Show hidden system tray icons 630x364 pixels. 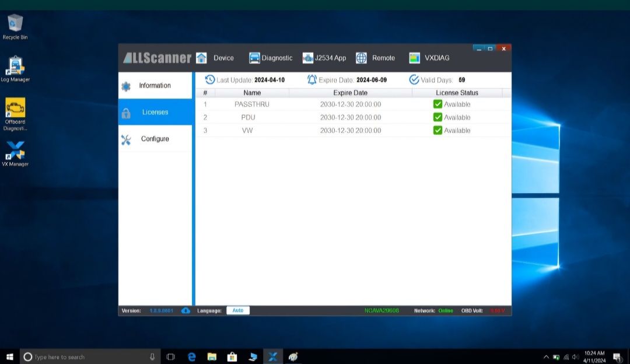tap(546, 357)
